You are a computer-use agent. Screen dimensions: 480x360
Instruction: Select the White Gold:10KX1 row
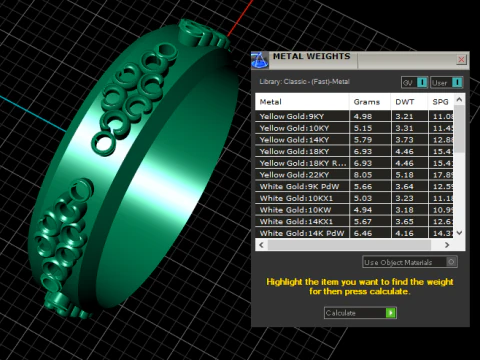click(354, 198)
